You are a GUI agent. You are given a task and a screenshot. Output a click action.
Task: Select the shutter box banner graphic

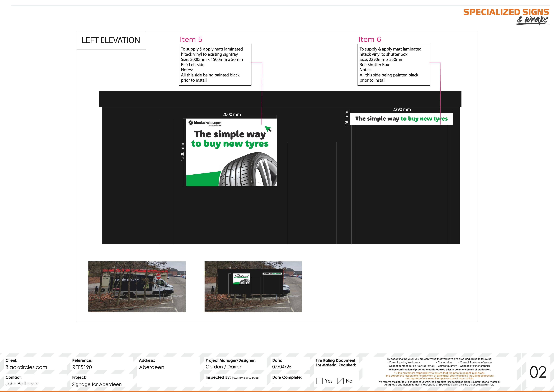[401, 119]
